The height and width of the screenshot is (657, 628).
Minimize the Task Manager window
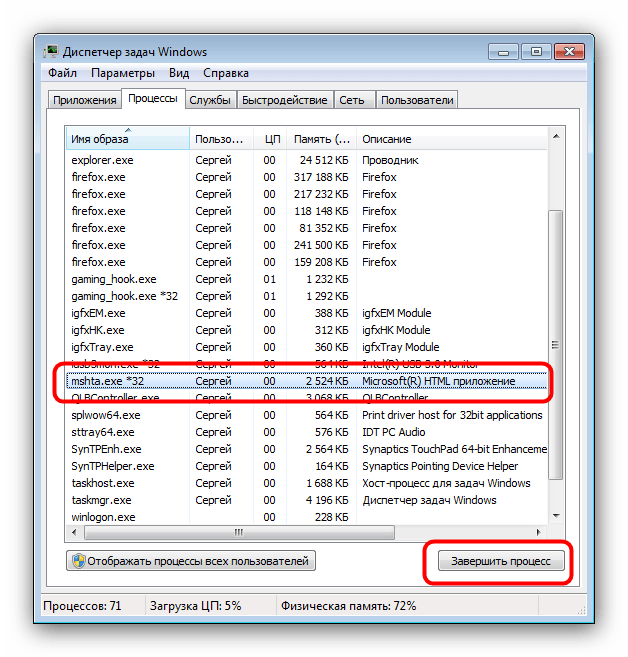pos(504,52)
